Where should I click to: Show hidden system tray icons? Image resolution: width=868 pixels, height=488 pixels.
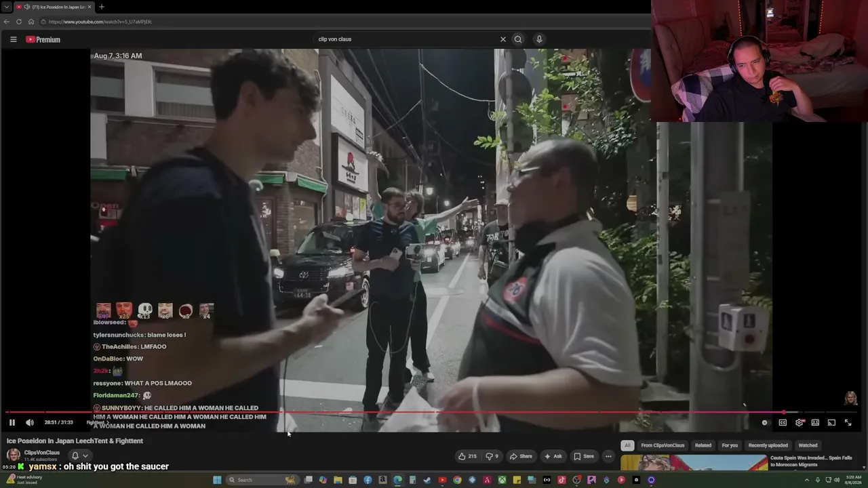pyautogui.click(x=806, y=480)
